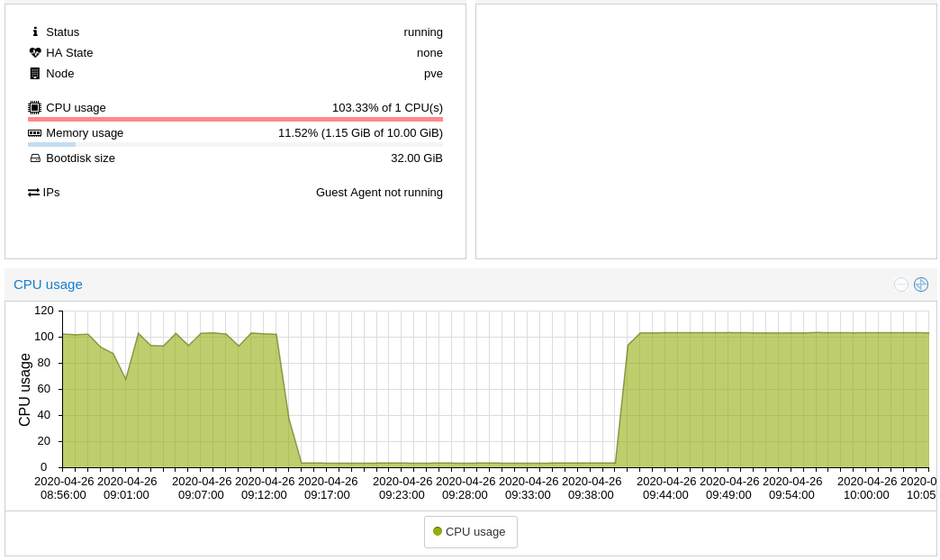Click the Bootdisk size drive icon
This screenshot has height=560, width=940.
tap(35, 158)
